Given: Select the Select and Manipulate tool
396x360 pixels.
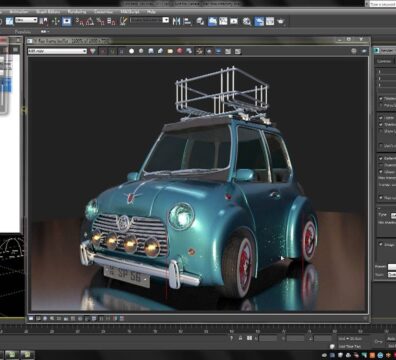Looking at the screenshot, I should (55, 21).
